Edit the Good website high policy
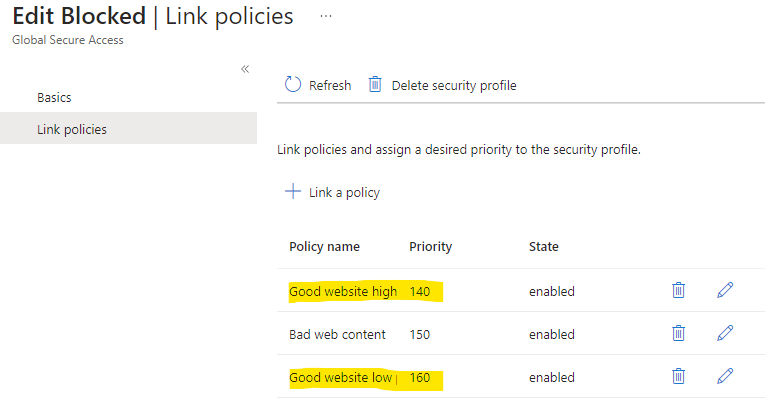765x414 pixels. point(725,290)
